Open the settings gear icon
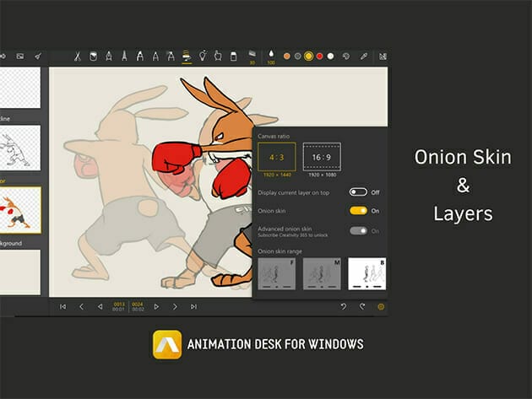 coord(380,306)
